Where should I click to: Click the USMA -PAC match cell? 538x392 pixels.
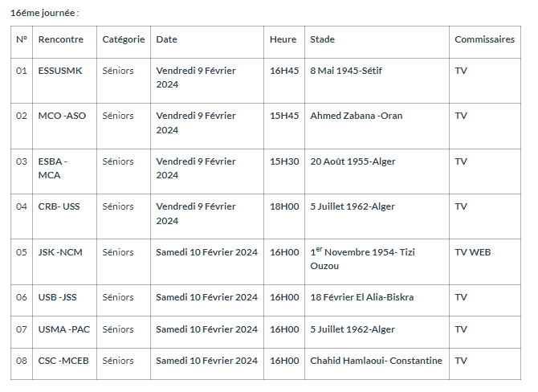pyautogui.click(x=63, y=329)
